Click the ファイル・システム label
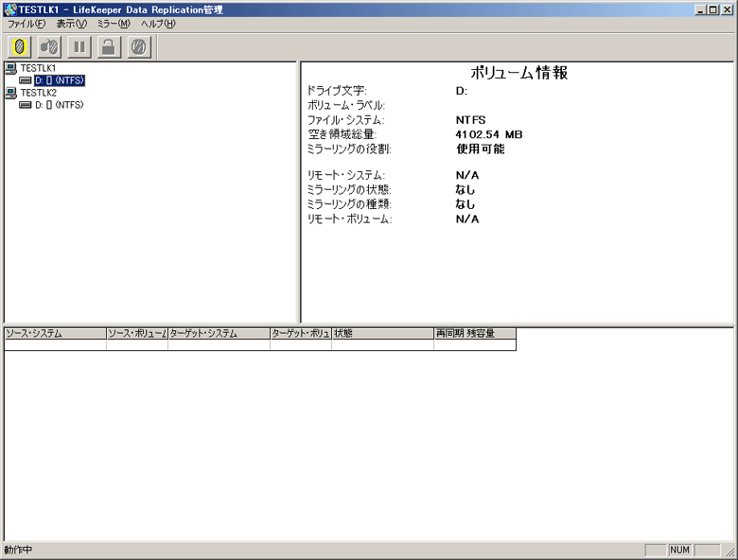Image resolution: width=738 pixels, height=560 pixels. 346,120
